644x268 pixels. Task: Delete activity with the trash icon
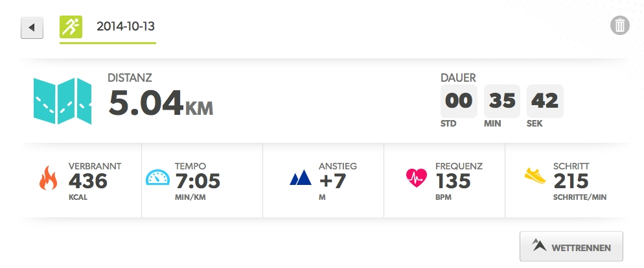click(620, 26)
